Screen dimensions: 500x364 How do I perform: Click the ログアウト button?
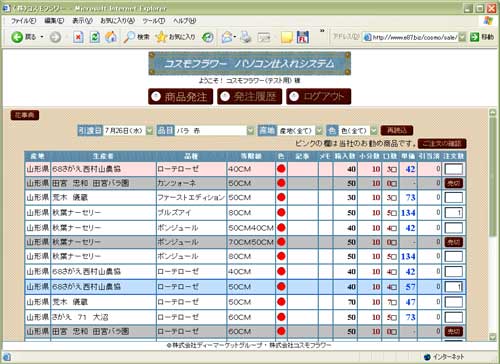(x=319, y=97)
